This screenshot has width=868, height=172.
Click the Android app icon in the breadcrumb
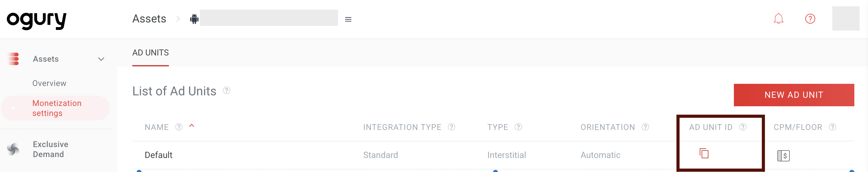(194, 19)
